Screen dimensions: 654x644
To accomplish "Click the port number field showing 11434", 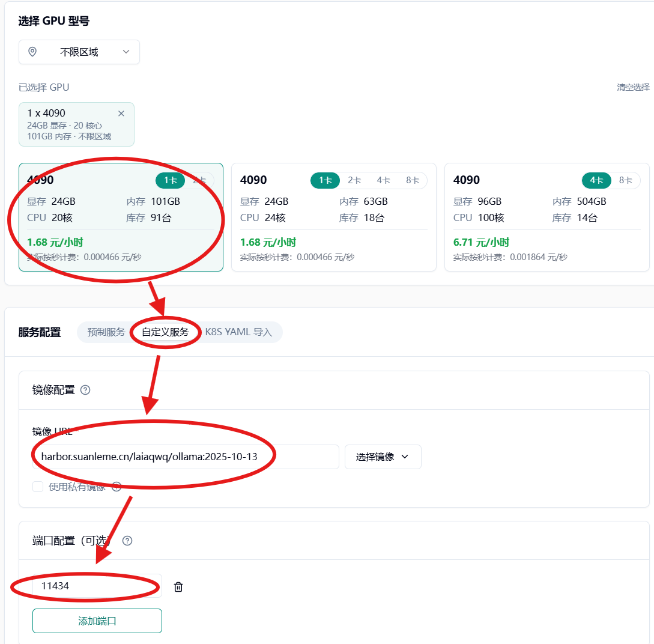I will pos(96,586).
